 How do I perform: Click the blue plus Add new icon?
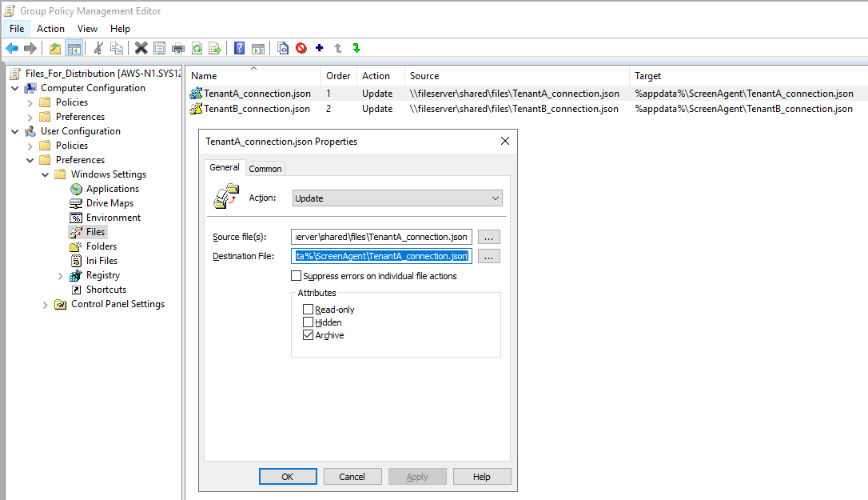pos(320,48)
